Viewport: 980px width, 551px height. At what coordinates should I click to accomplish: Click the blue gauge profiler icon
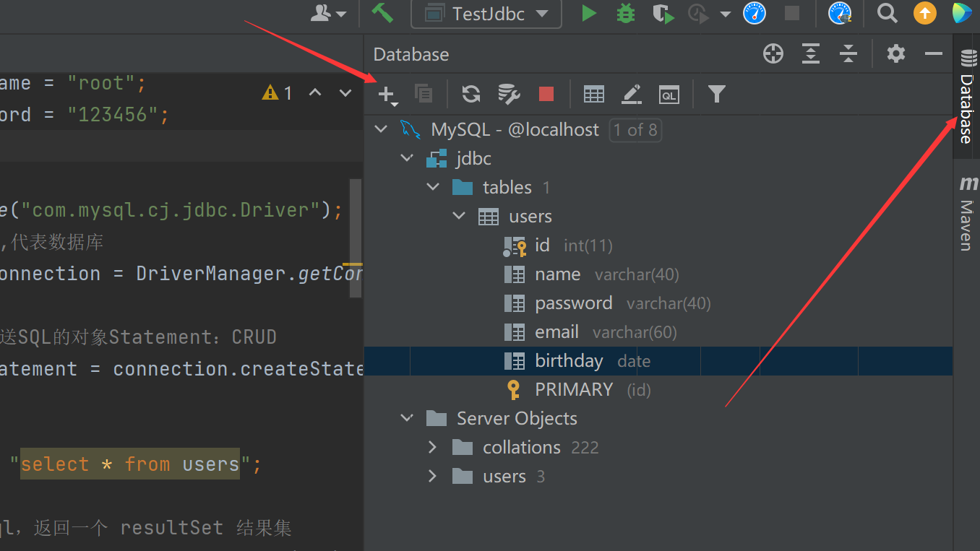(x=755, y=13)
